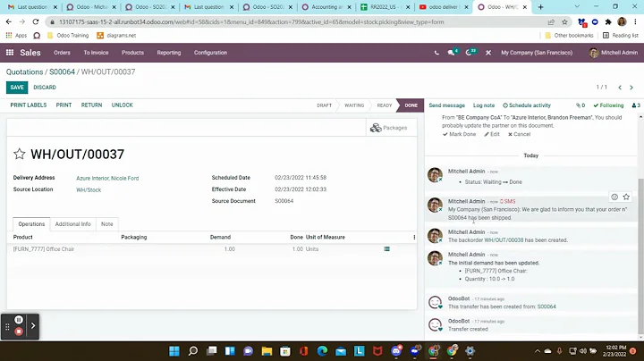Cancel the scheduled activity
This screenshot has height=361, width=644.
click(519, 134)
